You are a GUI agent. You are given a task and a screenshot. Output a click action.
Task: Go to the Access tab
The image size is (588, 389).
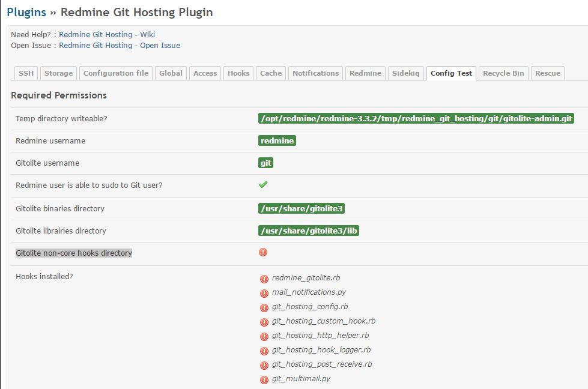pos(205,73)
